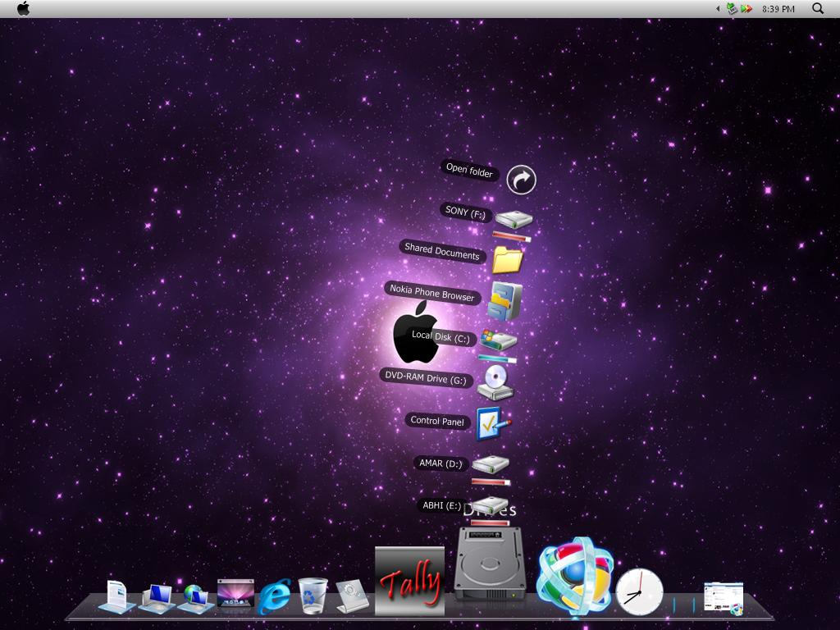Select the DVD-RAM Drive (G:) label

[426, 377]
